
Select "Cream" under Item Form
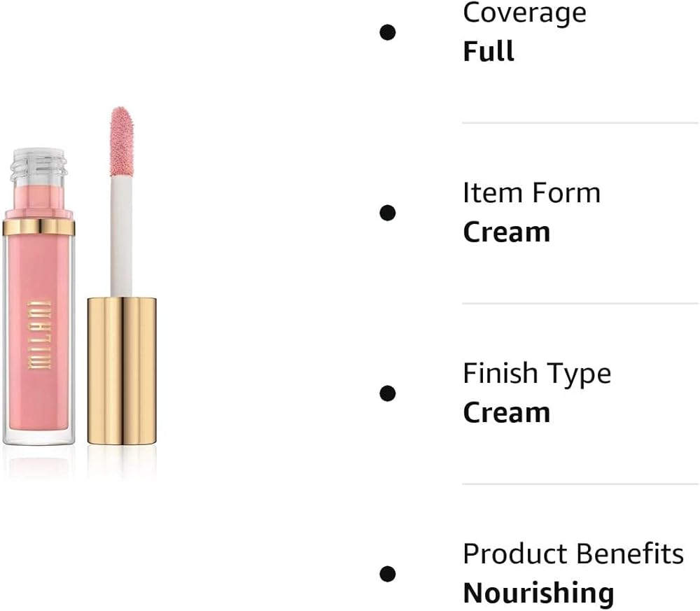click(x=506, y=232)
